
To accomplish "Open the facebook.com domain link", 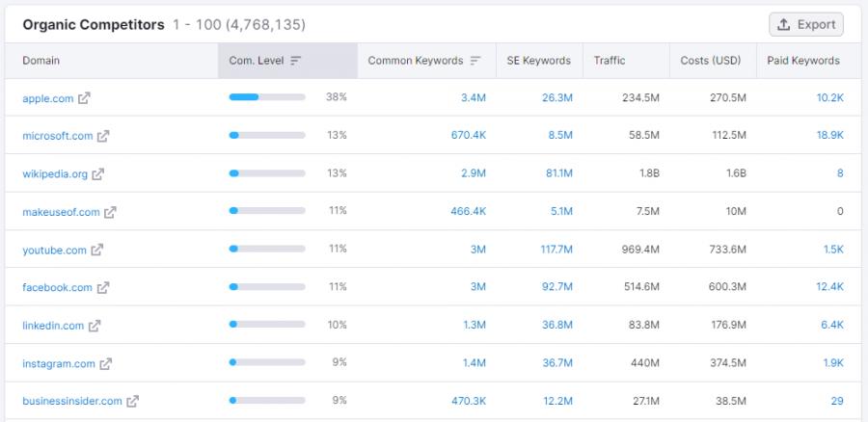I will (x=57, y=288).
